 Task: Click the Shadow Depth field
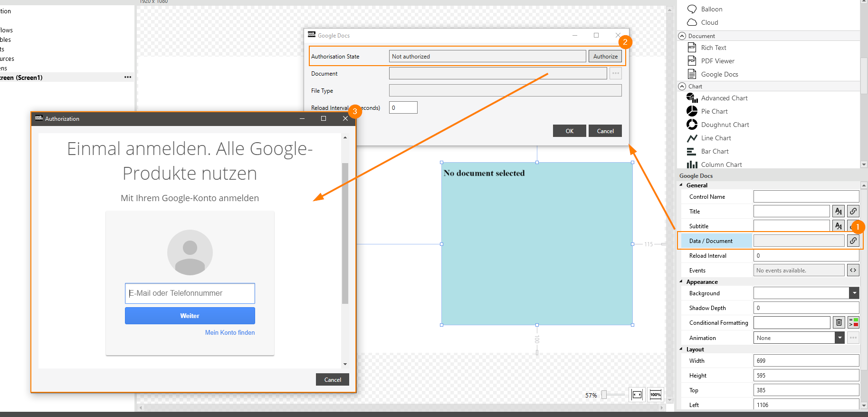pyautogui.click(x=806, y=308)
